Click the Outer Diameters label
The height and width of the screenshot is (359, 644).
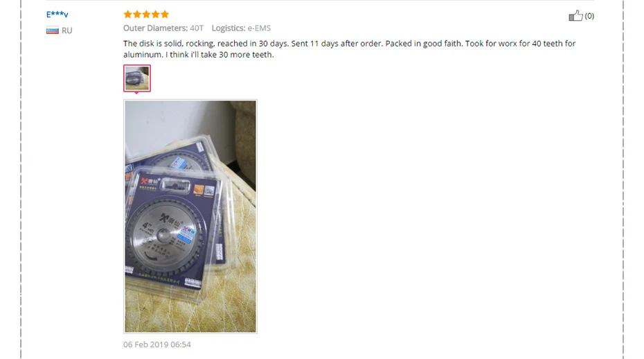(156, 28)
